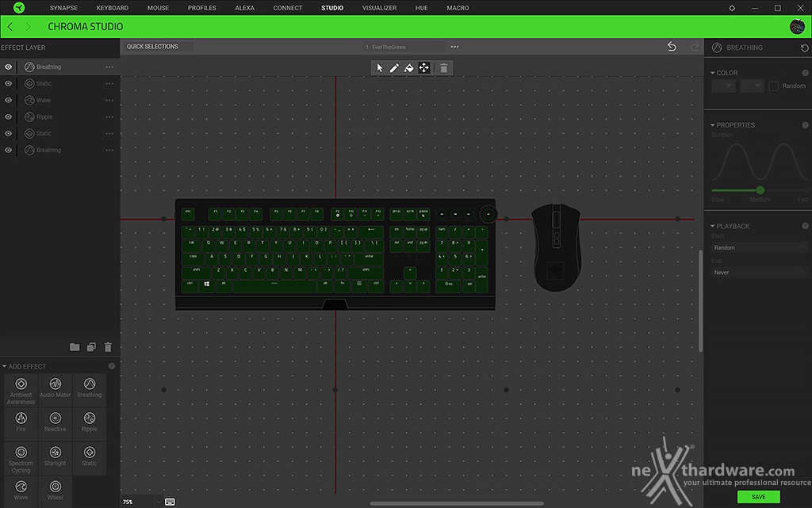Create a new layer group folder
This screenshot has height=508, width=812.
coord(75,347)
